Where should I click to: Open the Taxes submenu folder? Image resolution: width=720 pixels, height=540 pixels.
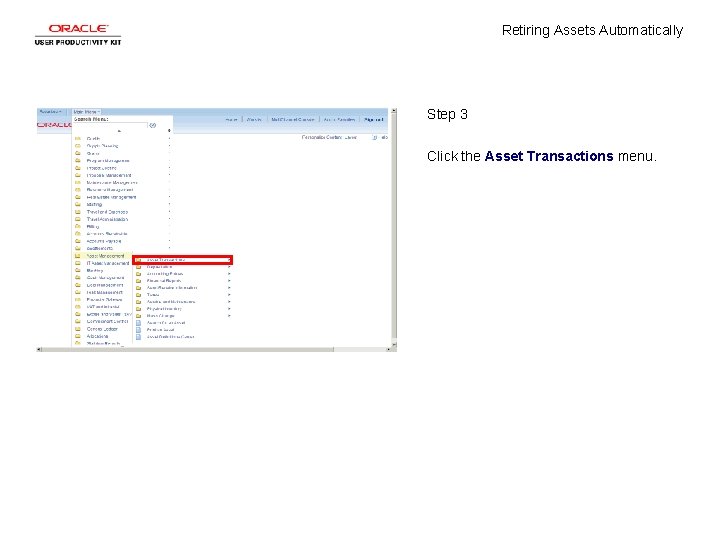tap(153, 295)
